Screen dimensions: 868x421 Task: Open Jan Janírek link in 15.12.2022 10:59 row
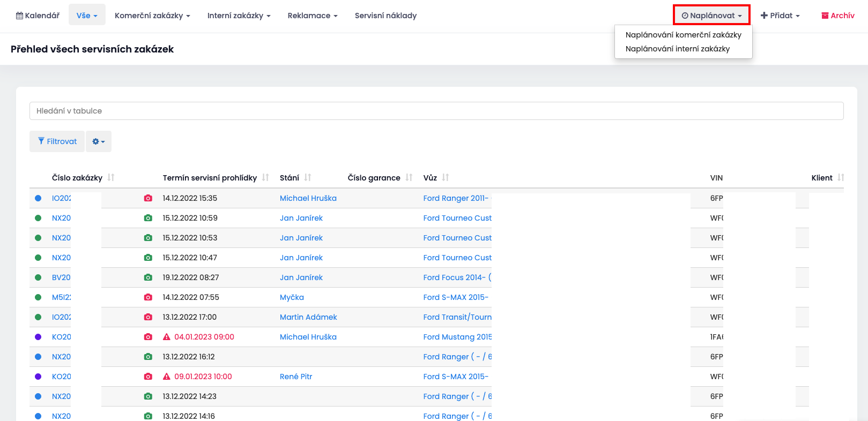click(x=301, y=218)
